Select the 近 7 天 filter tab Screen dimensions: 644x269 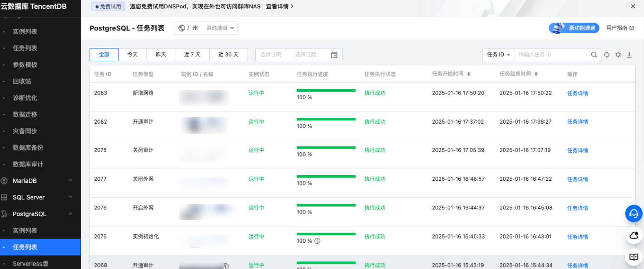coord(192,55)
